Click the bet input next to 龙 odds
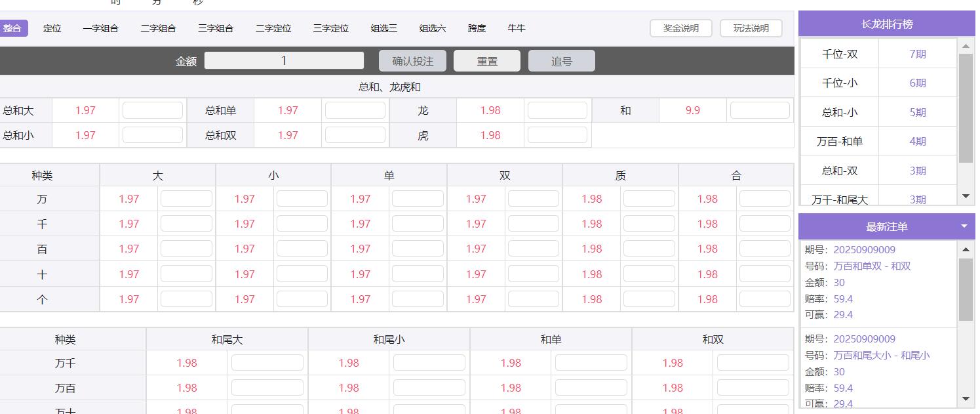 (x=557, y=110)
